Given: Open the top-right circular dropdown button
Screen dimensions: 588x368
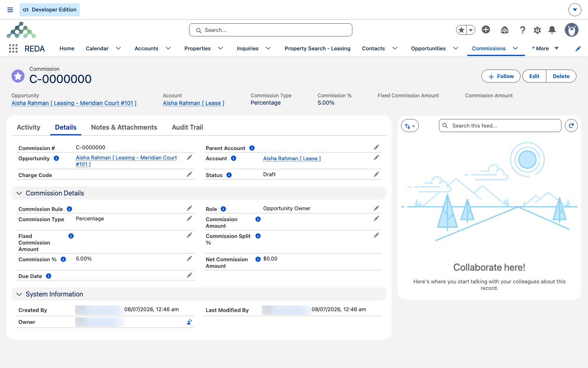Looking at the screenshot, I should [x=575, y=9].
